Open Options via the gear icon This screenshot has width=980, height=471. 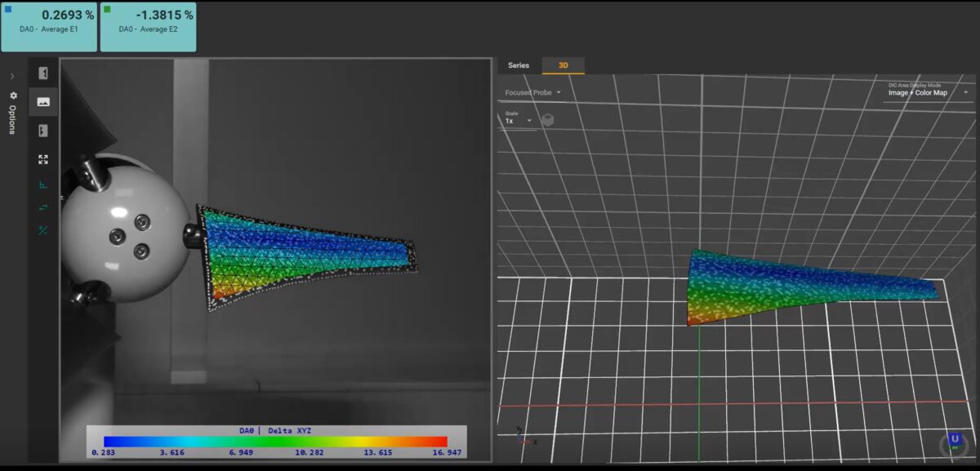tap(12, 96)
